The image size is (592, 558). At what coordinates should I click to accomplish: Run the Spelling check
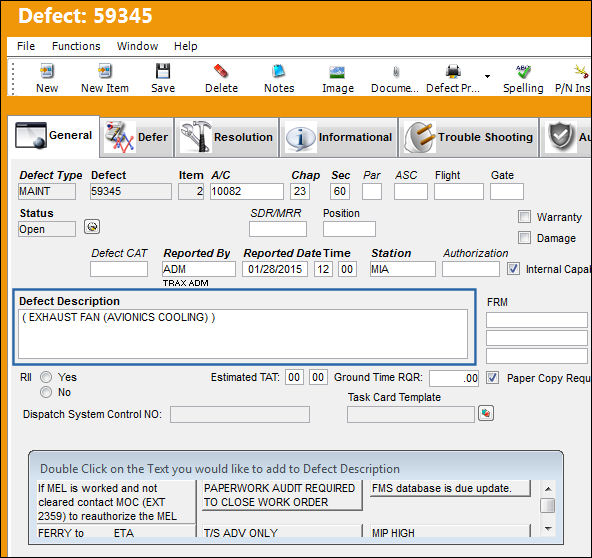[x=523, y=78]
